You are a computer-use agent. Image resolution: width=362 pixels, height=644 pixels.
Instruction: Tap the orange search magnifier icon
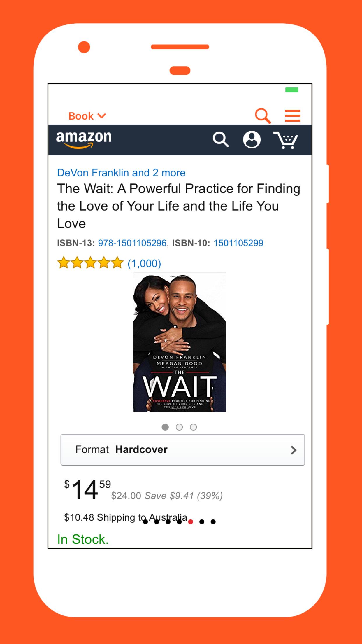(263, 116)
